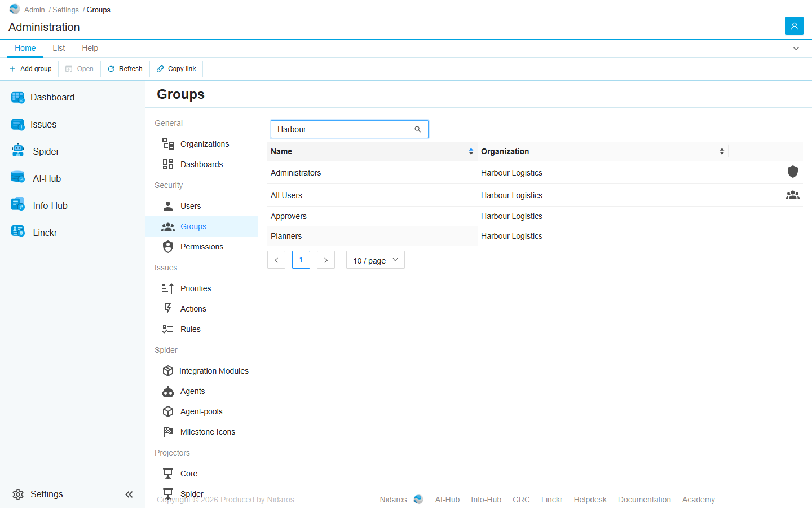Click the Harbour search input field
The width and height of the screenshot is (812, 508).
pos(350,129)
